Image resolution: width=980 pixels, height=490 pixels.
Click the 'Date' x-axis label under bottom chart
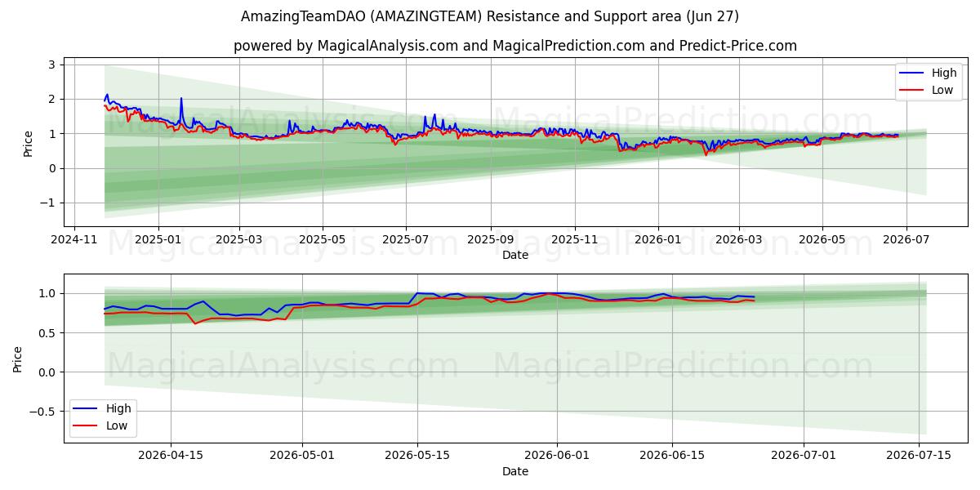tap(515, 471)
